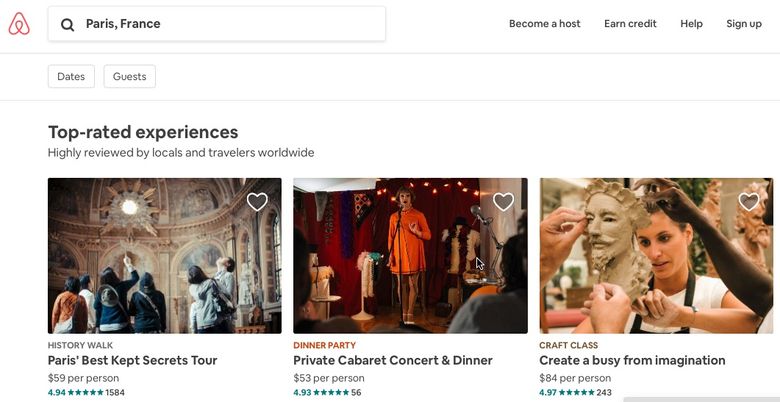Screen dimensions: 780x402
Task: Select Earn credit in navigation
Action: [630, 24]
